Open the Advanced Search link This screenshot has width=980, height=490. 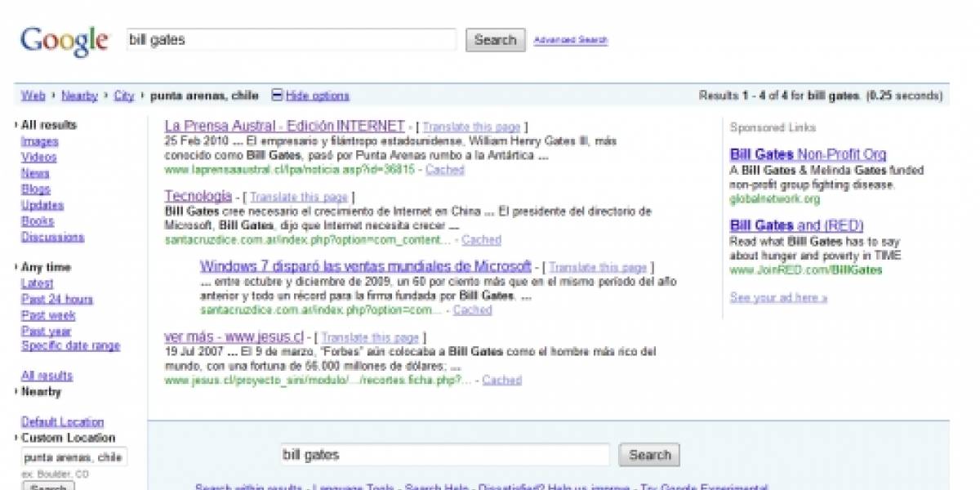(x=571, y=39)
